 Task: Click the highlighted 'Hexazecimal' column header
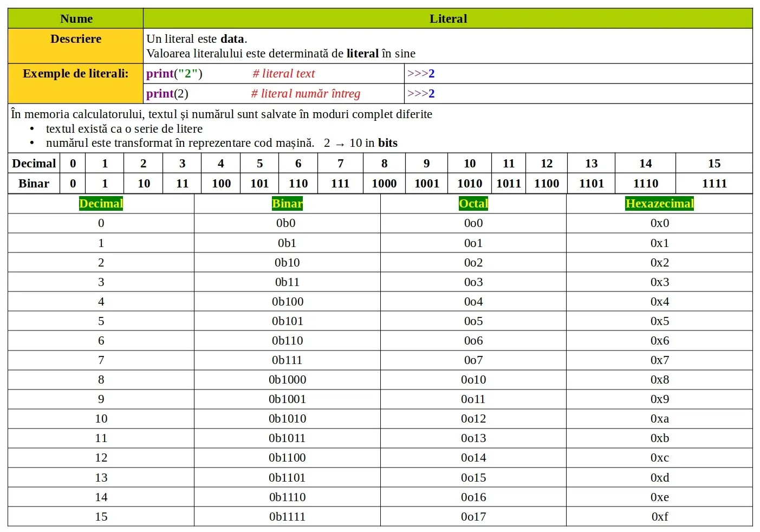tap(659, 204)
